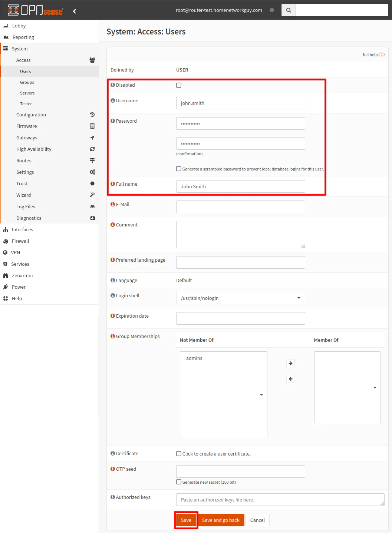This screenshot has height=533, width=392.
Task: Click into the E-Mail input field
Action: point(241,207)
